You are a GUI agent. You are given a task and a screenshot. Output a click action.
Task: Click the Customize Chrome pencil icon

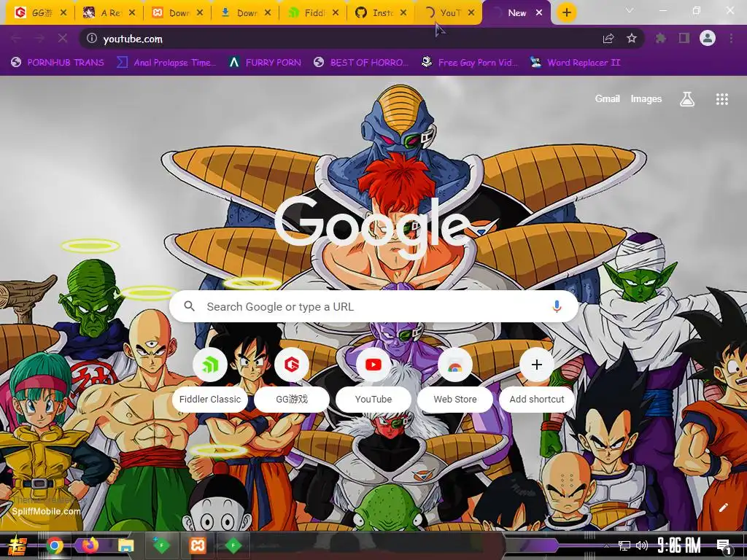[x=723, y=507]
